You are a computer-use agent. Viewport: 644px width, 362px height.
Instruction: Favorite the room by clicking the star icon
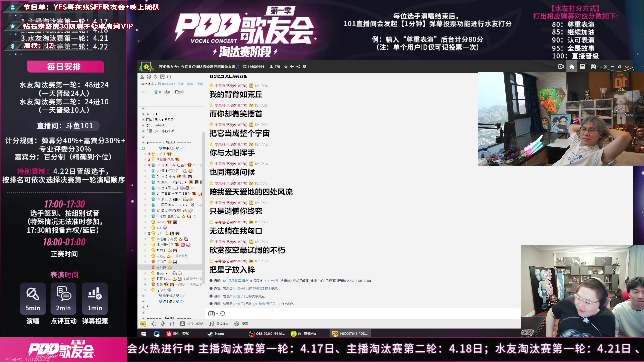point(286,67)
